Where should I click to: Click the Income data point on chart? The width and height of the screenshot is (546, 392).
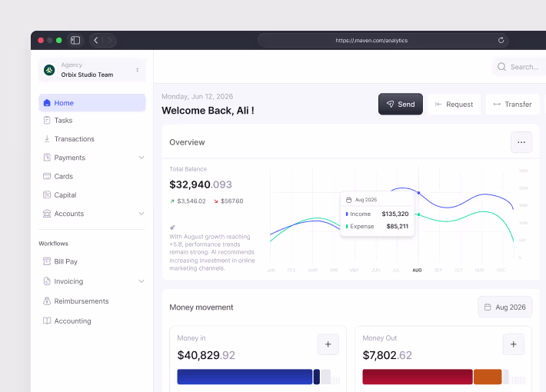(x=418, y=192)
